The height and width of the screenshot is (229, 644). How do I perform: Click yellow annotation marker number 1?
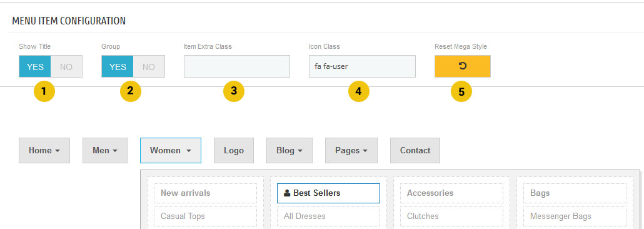pos(44,92)
